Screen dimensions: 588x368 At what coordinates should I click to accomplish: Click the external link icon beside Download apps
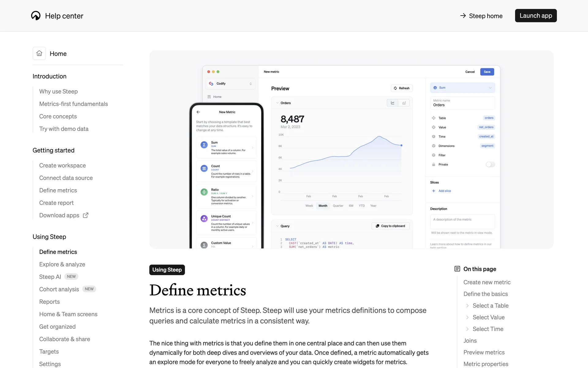pyautogui.click(x=86, y=215)
